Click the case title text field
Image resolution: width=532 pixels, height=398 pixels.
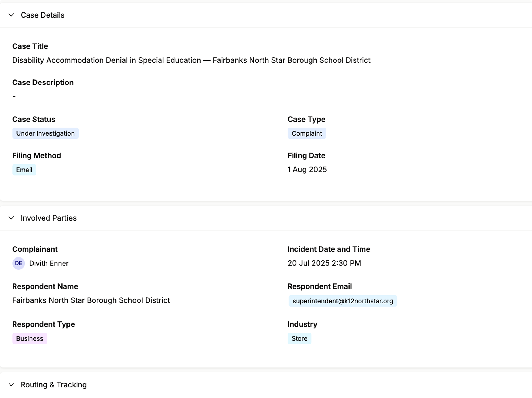pyautogui.click(x=191, y=60)
